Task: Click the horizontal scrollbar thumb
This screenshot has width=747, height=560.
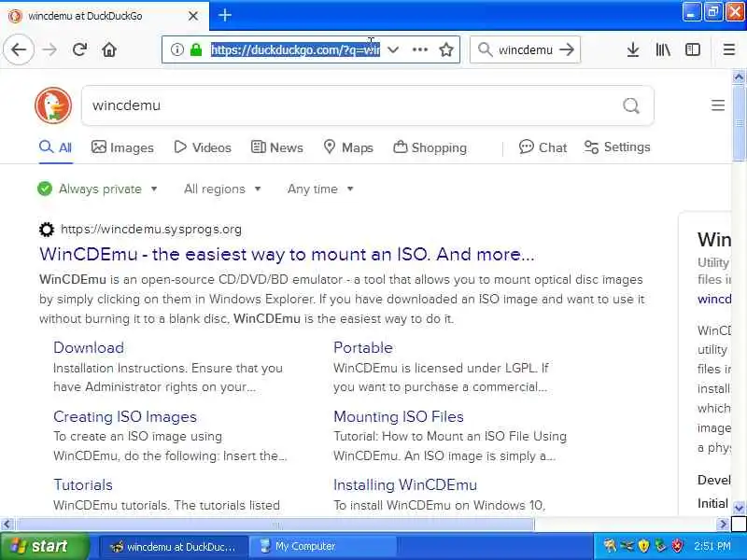Action: click(275, 525)
